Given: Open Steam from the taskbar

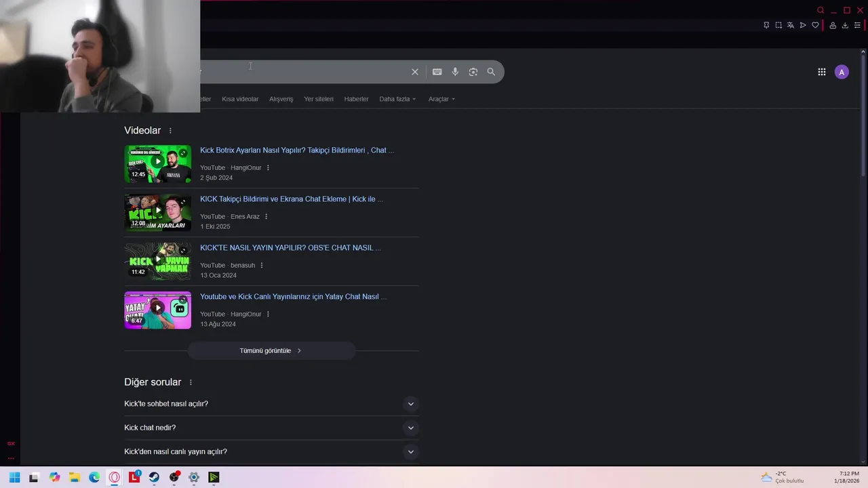Looking at the screenshot, I should (154, 477).
